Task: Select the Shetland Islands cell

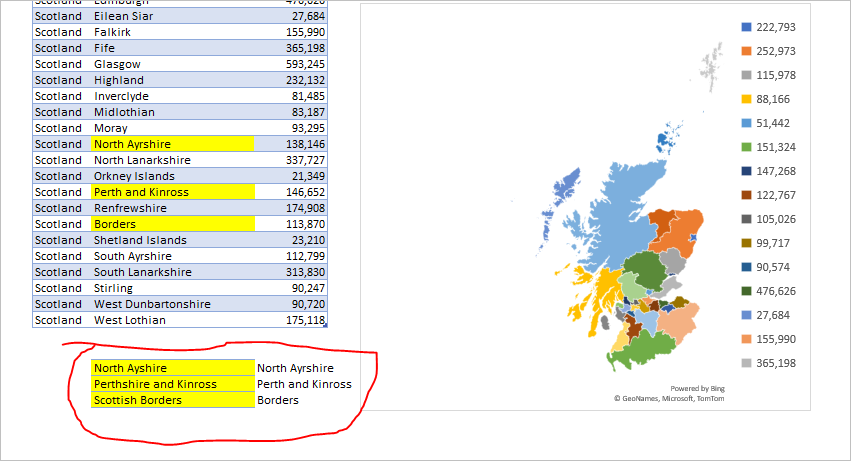Action: (173, 240)
